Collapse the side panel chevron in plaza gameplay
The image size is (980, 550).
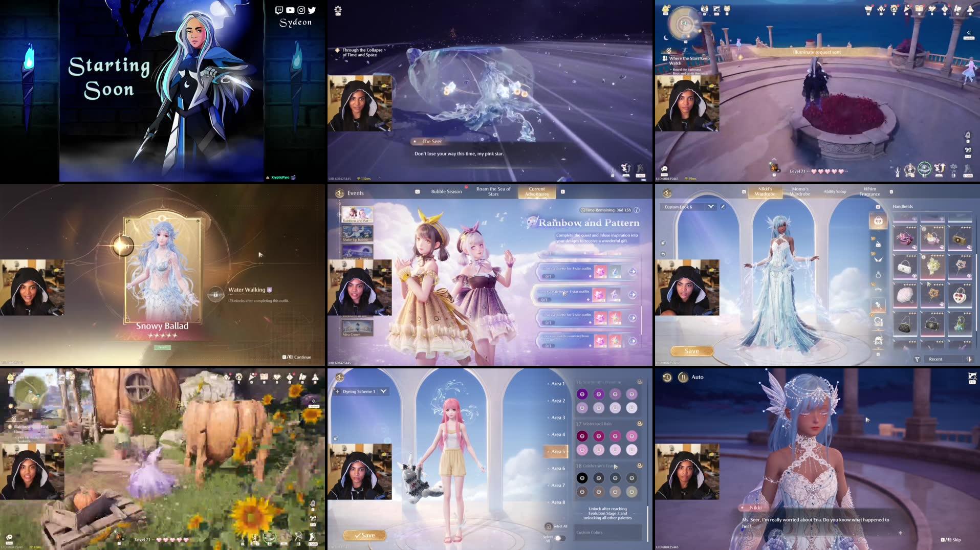click(969, 33)
